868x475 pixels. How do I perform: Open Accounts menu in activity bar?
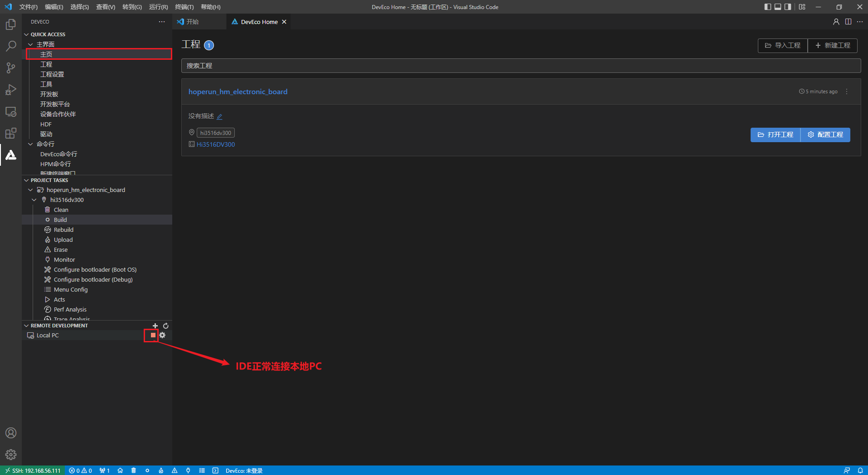[11, 433]
